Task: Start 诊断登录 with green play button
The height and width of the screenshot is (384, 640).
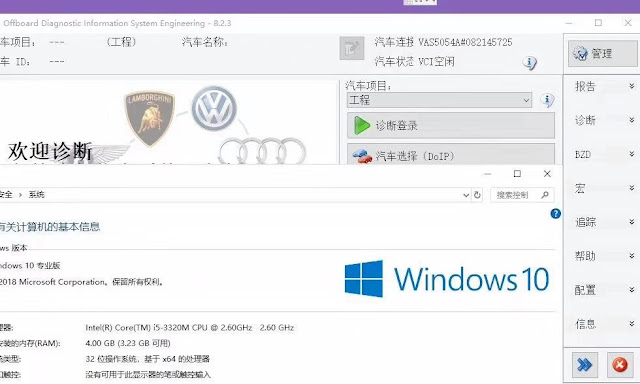Action: pos(451,125)
